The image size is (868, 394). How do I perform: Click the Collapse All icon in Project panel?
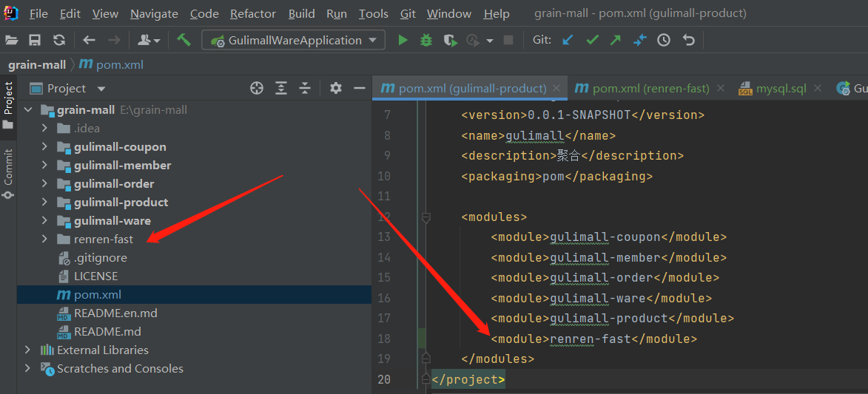point(304,88)
